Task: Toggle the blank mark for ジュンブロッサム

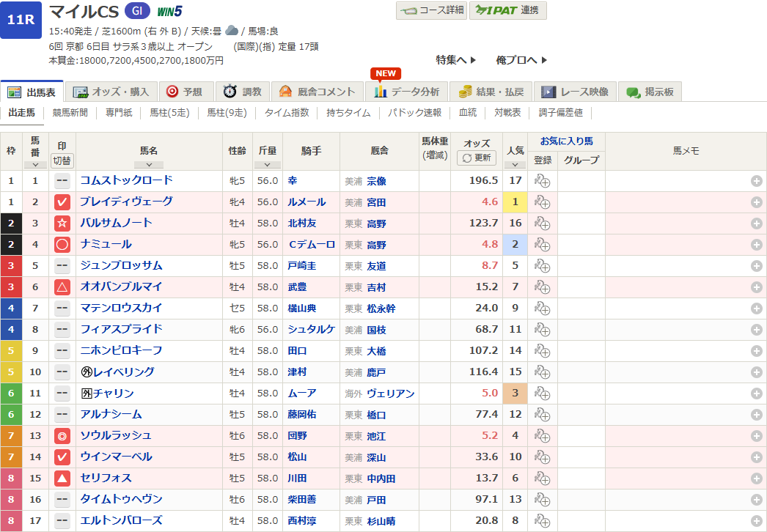Action: tap(62, 266)
